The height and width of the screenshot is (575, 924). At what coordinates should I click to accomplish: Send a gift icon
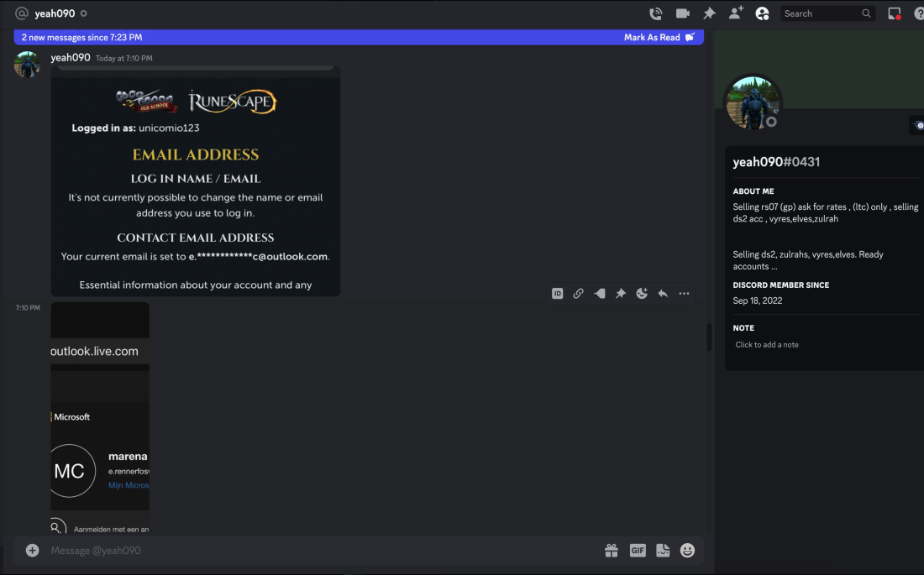point(612,551)
